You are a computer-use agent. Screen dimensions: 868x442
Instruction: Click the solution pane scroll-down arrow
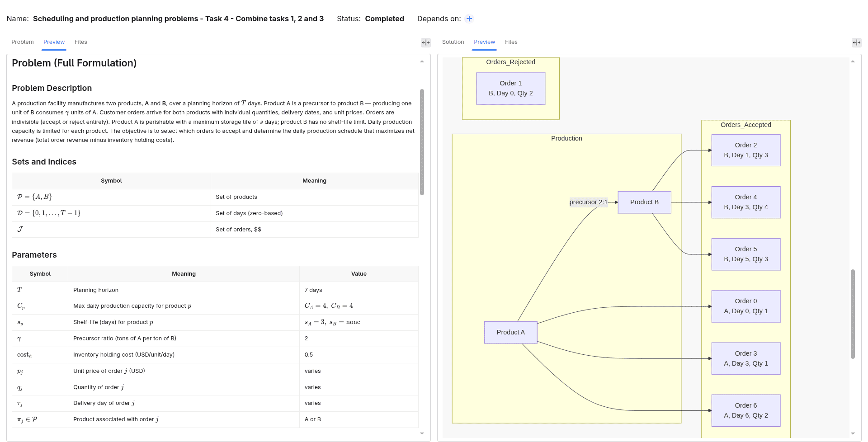pos(853,433)
